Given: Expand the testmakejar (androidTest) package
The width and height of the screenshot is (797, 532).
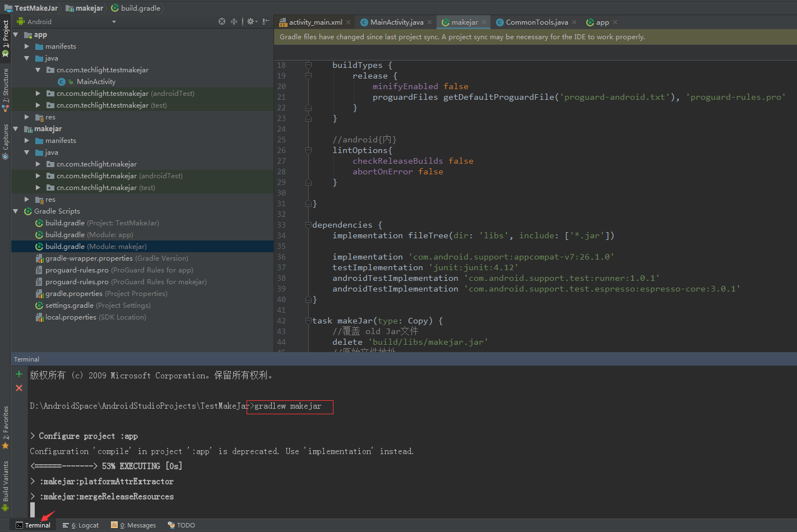Looking at the screenshot, I should coord(38,94).
